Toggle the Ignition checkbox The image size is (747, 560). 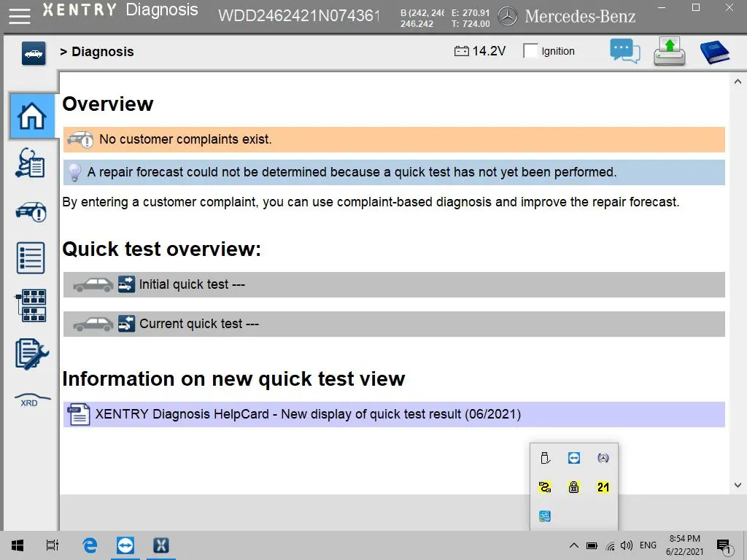pyautogui.click(x=530, y=51)
